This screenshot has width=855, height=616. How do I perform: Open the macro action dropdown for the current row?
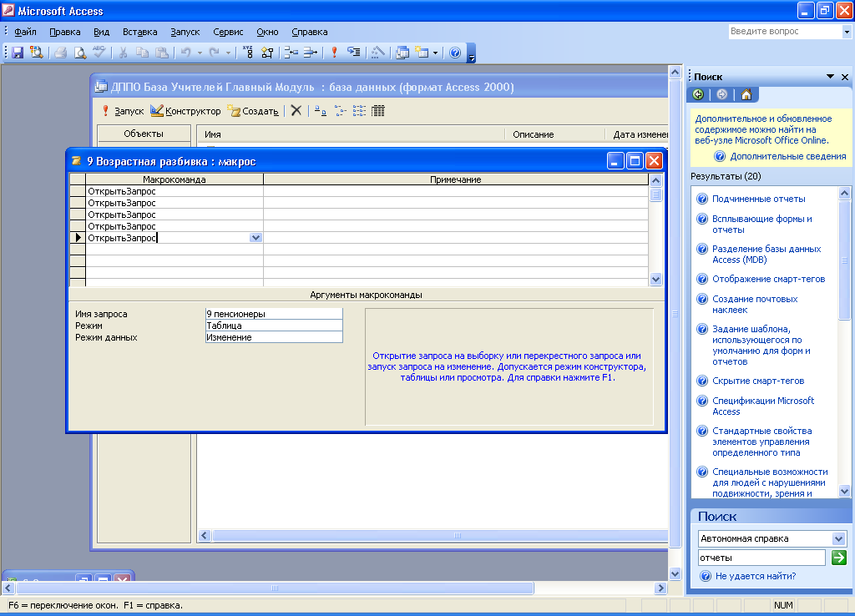[255, 238]
